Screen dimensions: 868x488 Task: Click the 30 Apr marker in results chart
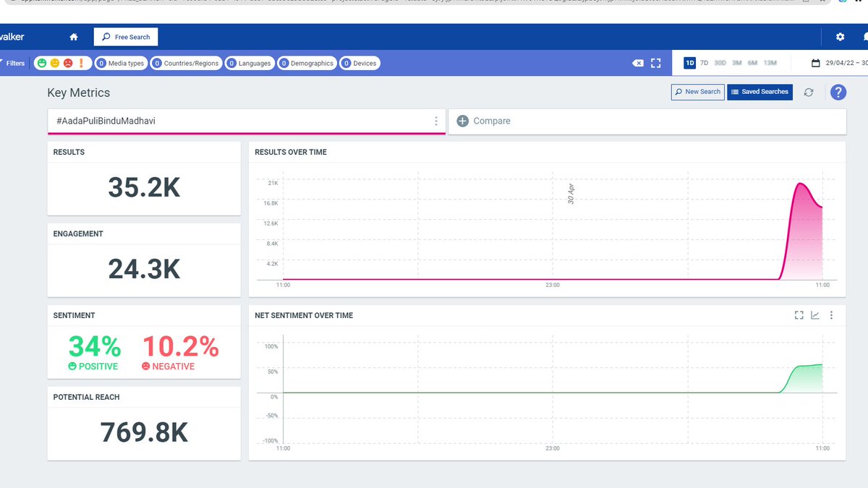coord(571,194)
